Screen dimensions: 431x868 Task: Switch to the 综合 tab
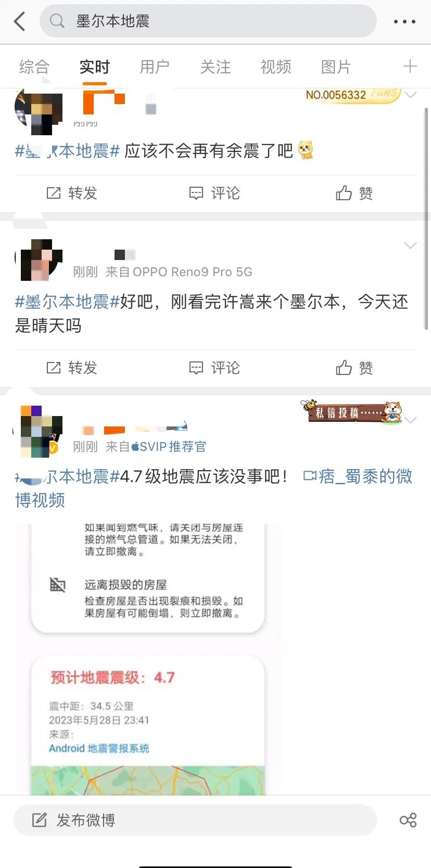tap(34, 67)
